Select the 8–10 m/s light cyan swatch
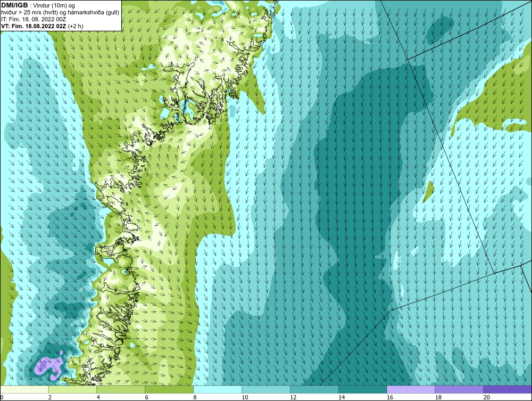The width and height of the screenshot is (532, 401). pyautogui.click(x=218, y=389)
